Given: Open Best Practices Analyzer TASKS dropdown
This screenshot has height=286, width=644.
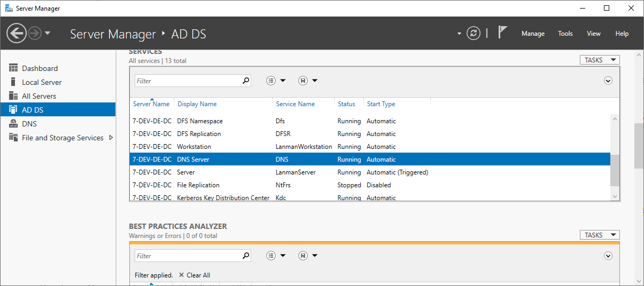Looking at the screenshot, I should point(600,235).
